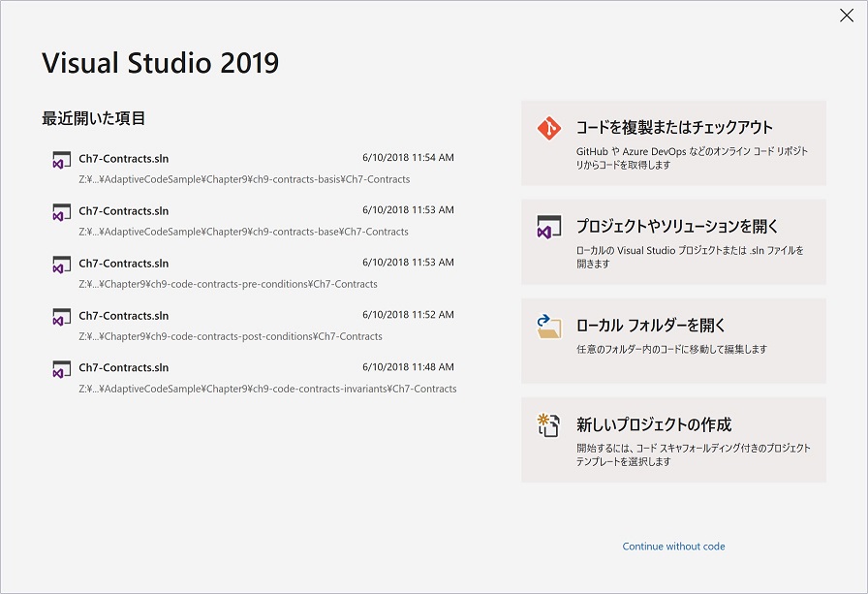The image size is (868, 594).
Task: Click the Continue without code link
Action: [672, 546]
